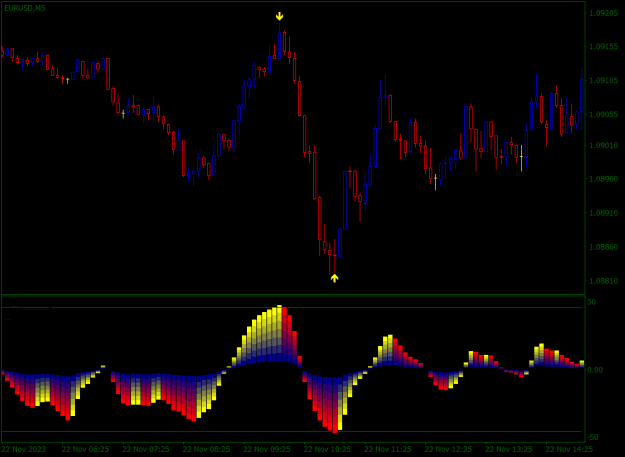Click the 1.09010 price level label
This screenshot has height=457, width=625.
(601, 145)
